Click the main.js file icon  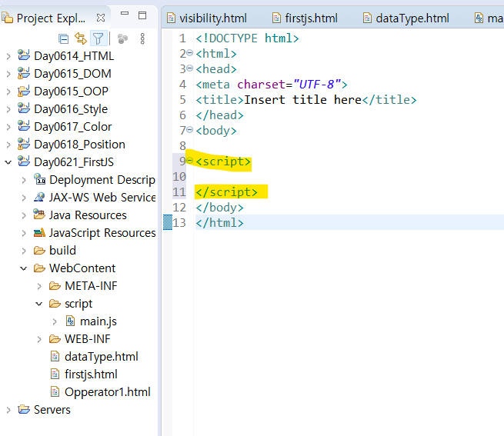coord(70,321)
